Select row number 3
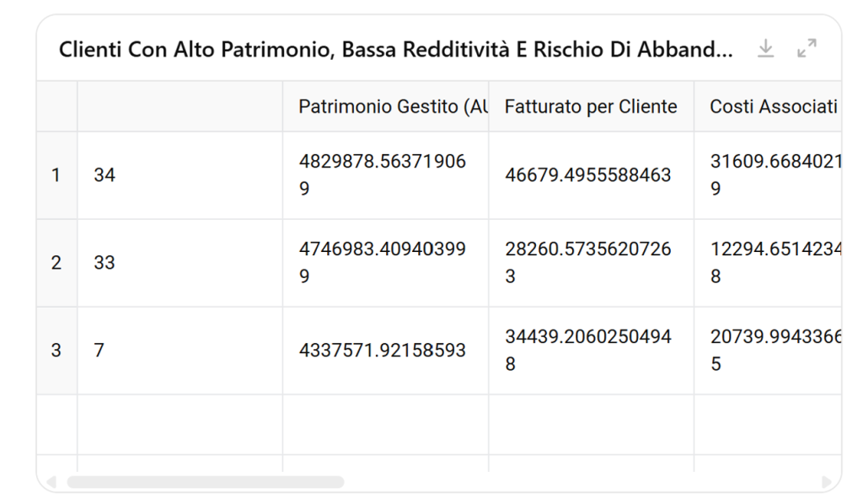Screen dimensions: 863x504 coord(56,350)
